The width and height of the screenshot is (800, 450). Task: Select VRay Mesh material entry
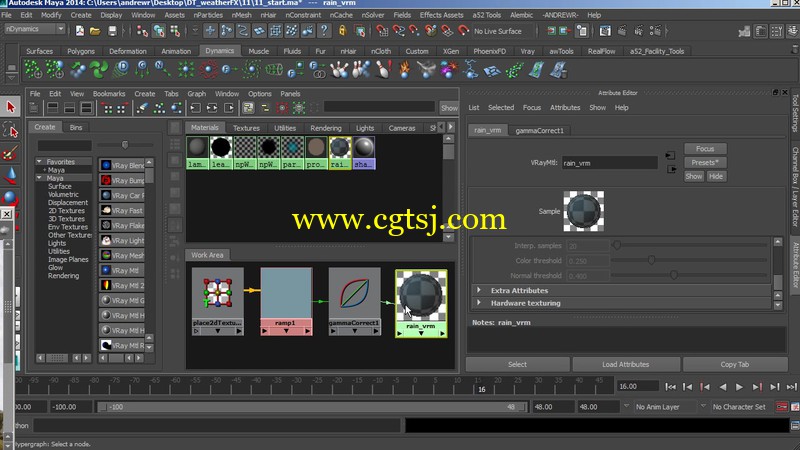(x=122, y=255)
